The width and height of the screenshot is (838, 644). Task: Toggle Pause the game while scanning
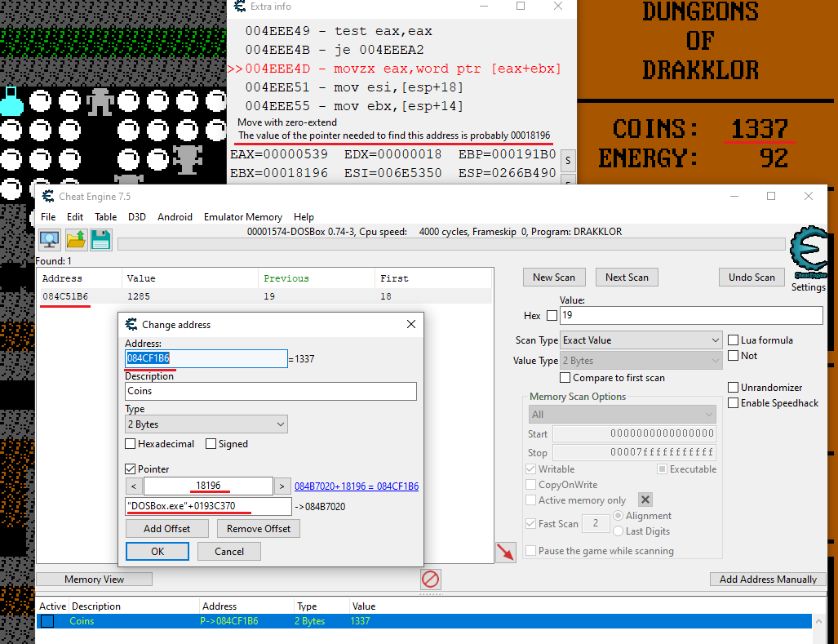tap(530, 550)
